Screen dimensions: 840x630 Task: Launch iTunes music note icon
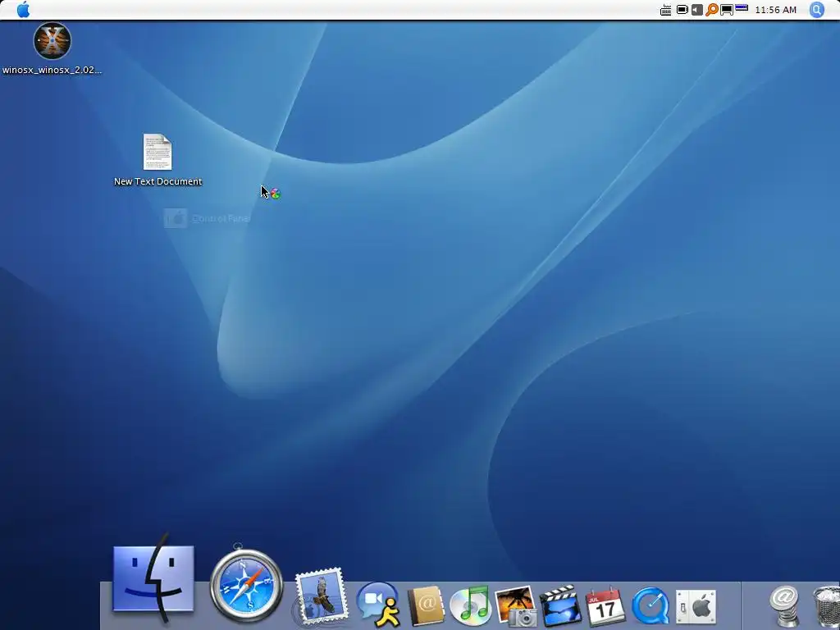470,606
